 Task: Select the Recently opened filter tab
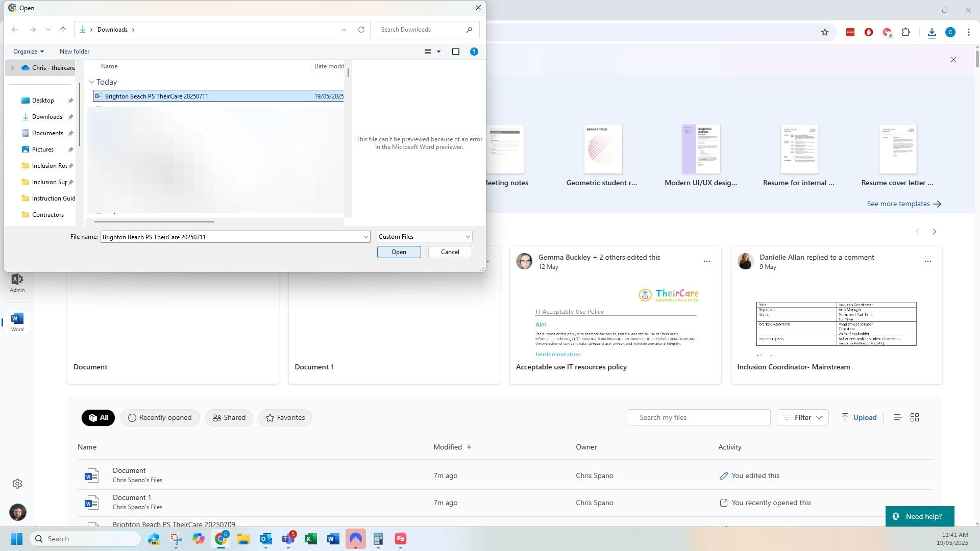click(160, 417)
